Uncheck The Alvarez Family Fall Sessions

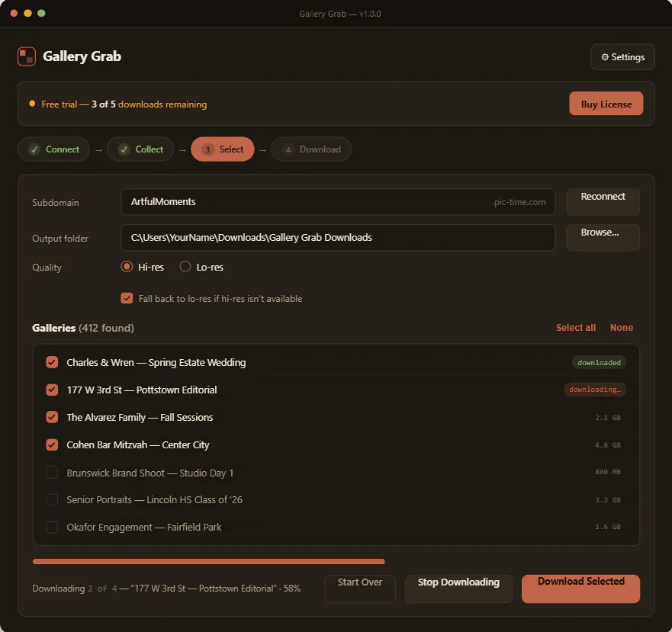click(x=52, y=417)
